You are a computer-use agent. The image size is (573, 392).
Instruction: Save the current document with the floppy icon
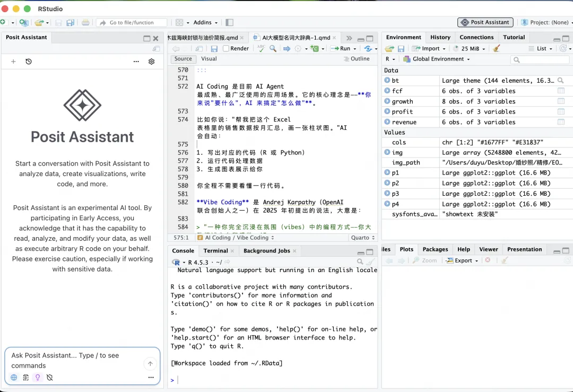point(214,48)
